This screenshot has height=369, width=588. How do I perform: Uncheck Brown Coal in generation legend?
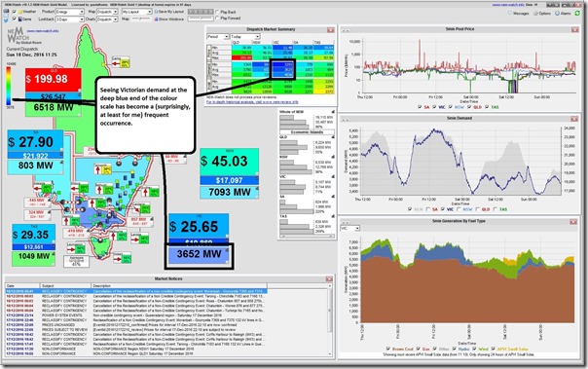pyautogui.click(x=387, y=349)
